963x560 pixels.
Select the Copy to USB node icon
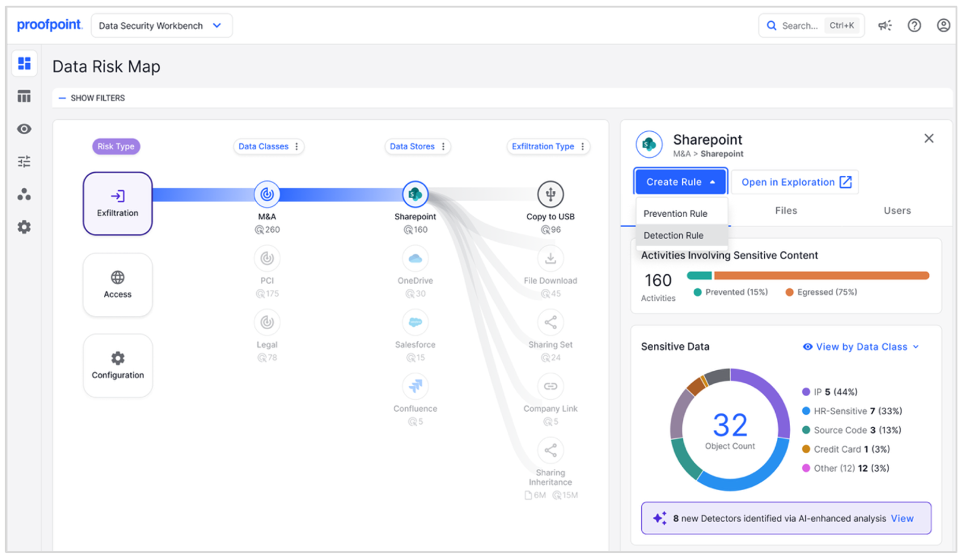click(550, 194)
